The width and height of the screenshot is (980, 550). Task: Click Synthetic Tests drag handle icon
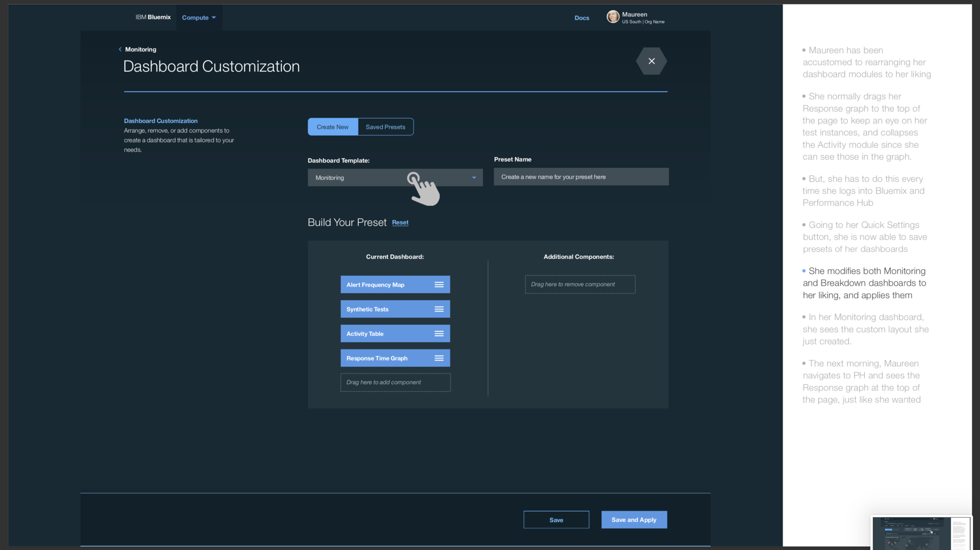pos(439,309)
